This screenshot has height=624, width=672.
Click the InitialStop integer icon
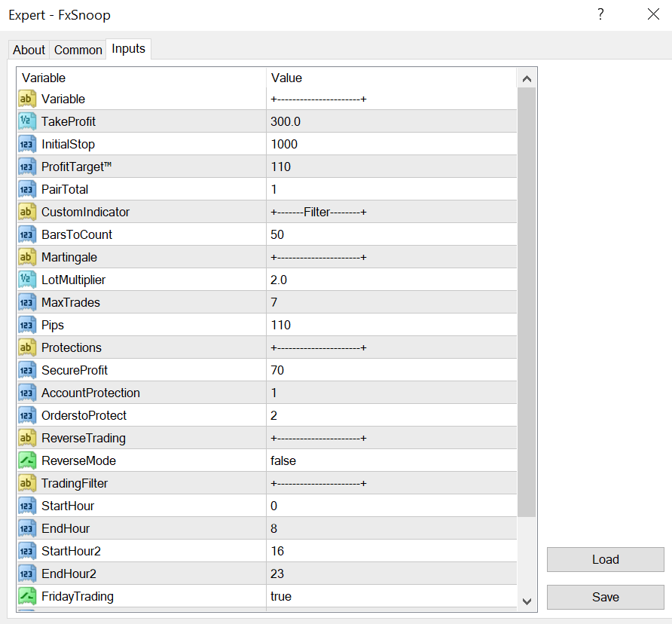27,144
